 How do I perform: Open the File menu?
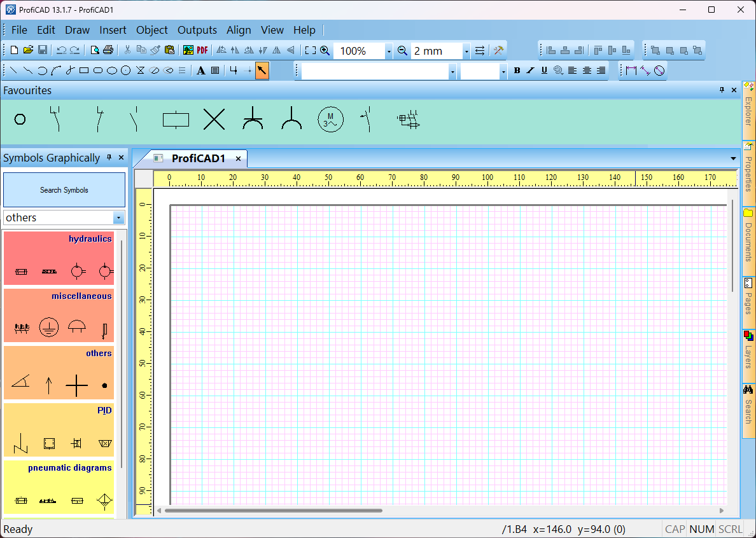pos(19,30)
